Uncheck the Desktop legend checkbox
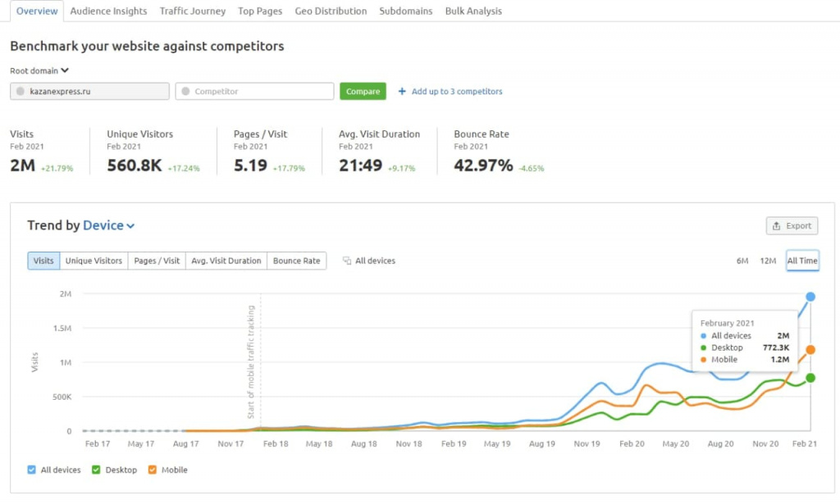Screen dimensions: 840x504 tap(95, 470)
